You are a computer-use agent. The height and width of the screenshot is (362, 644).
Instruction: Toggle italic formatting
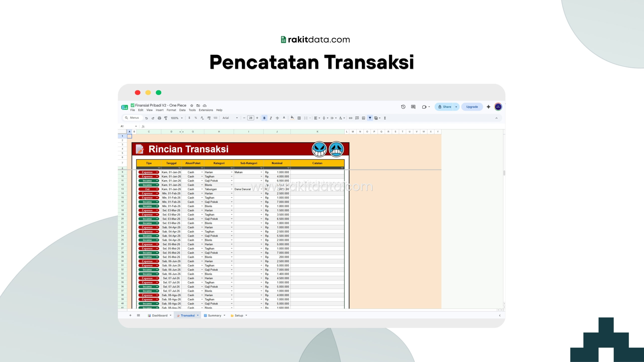tap(271, 118)
